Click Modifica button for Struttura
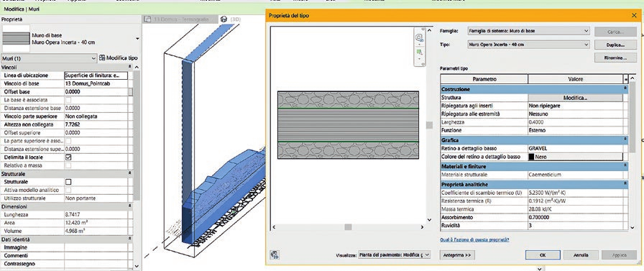644x271 pixels. point(575,98)
